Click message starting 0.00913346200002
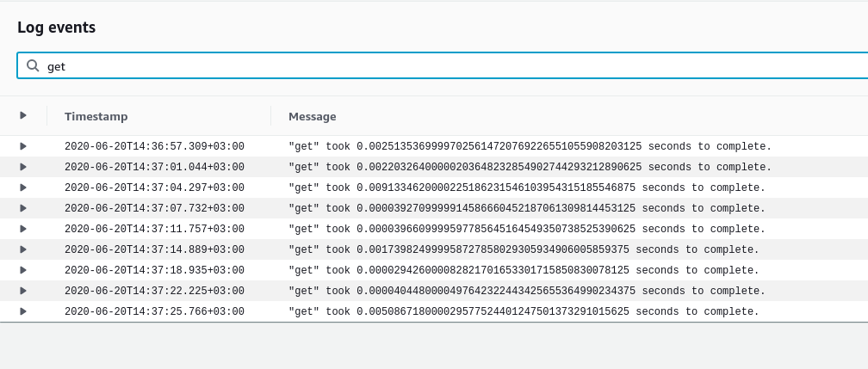 tap(527, 188)
